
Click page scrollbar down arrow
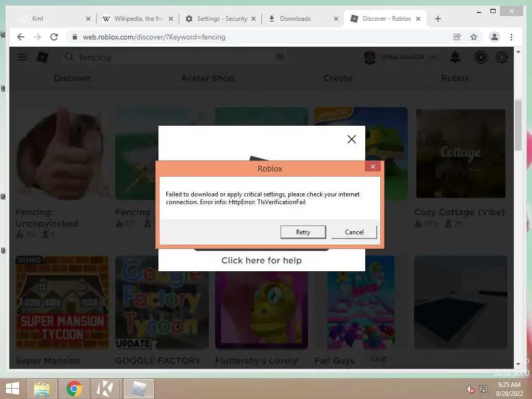coord(518,364)
